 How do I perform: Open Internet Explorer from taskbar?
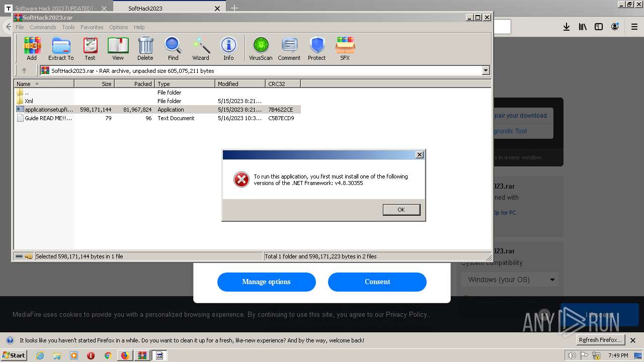coord(40,355)
